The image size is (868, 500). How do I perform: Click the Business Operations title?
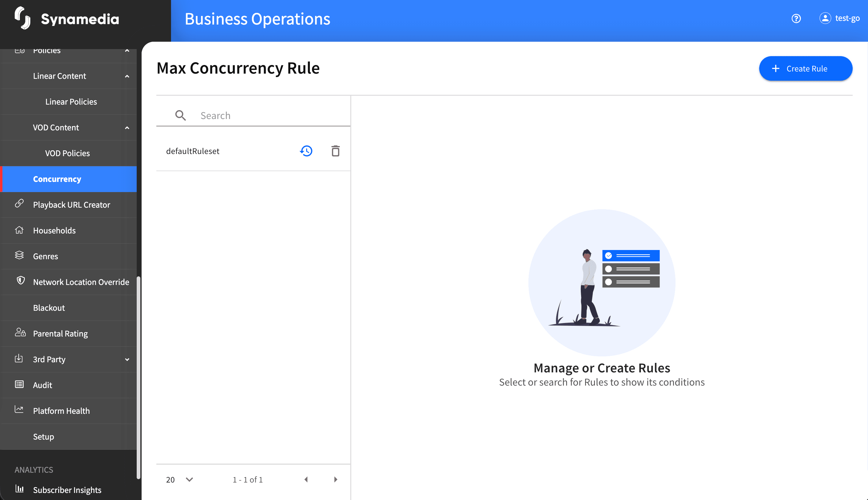point(257,19)
